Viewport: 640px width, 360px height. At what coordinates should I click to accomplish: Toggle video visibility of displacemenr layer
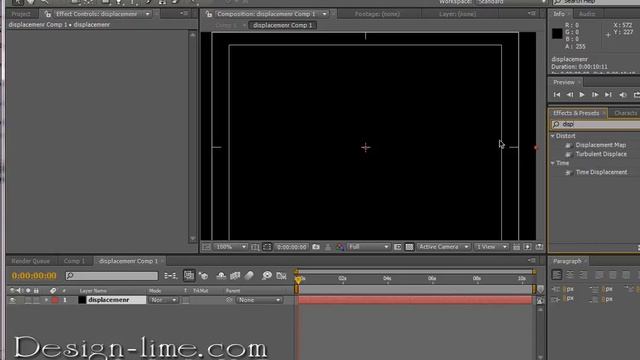[13, 300]
